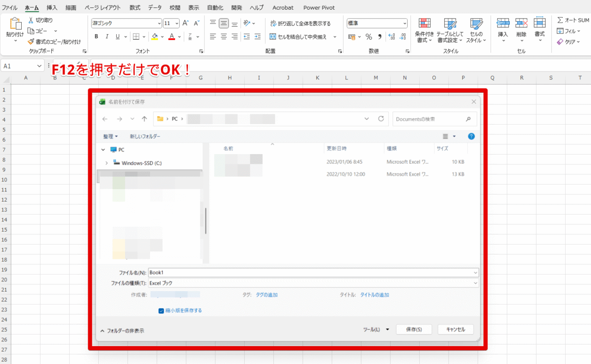Click the Cancel (キャンセル) button
This screenshot has width=591, height=364.
click(x=455, y=329)
